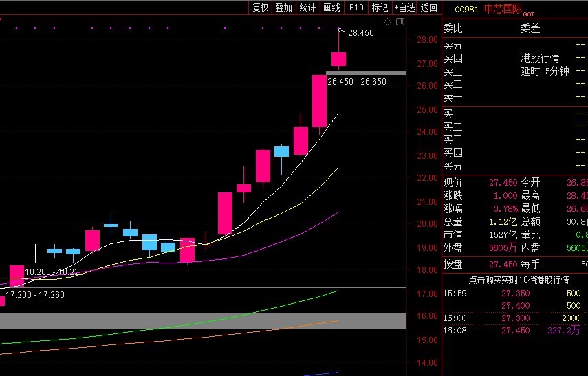The width and height of the screenshot is (588, 376).
Task: Click the 标记 mark button
Action: (x=380, y=8)
